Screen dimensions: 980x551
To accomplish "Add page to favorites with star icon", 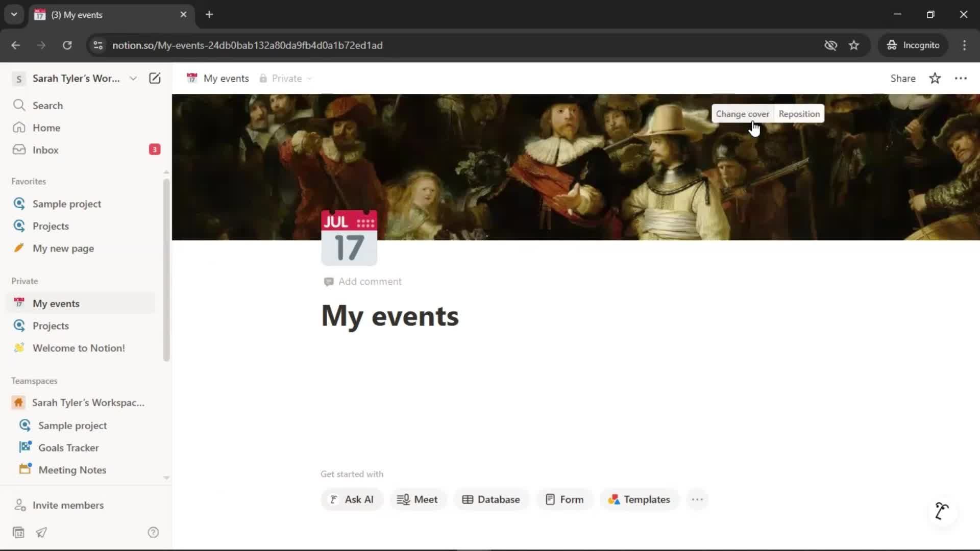I will 935,79.
